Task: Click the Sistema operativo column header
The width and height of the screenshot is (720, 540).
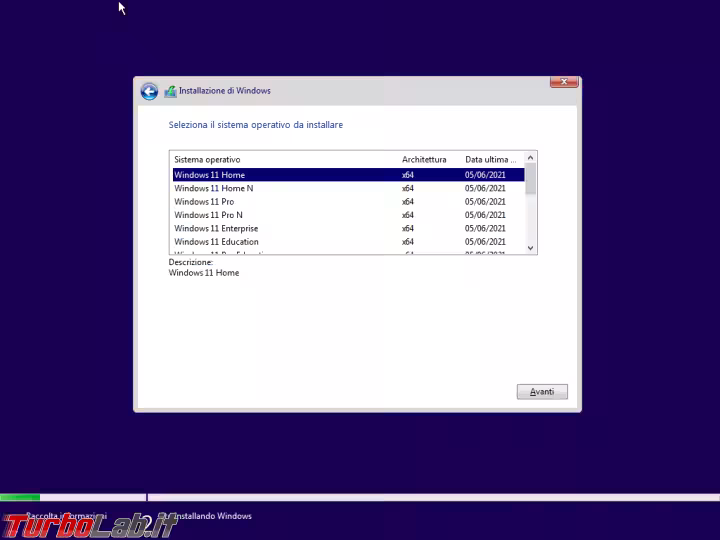Action: 207,160
